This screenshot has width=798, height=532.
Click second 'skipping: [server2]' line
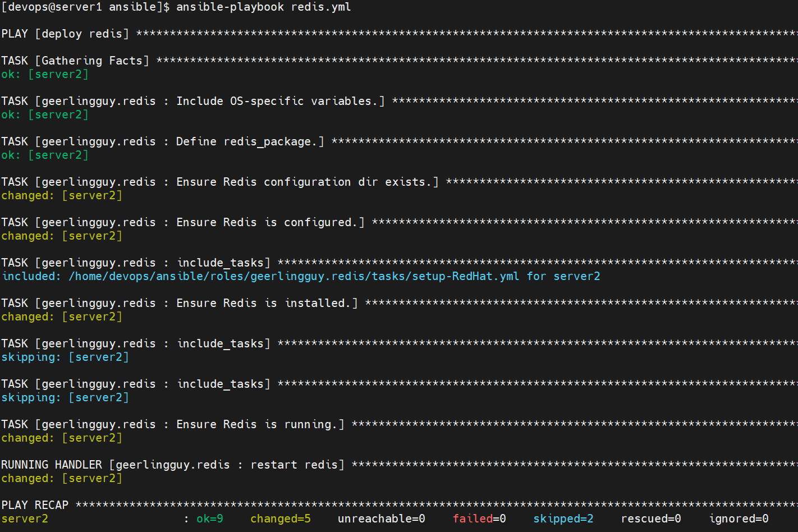click(x=65, y=397)
